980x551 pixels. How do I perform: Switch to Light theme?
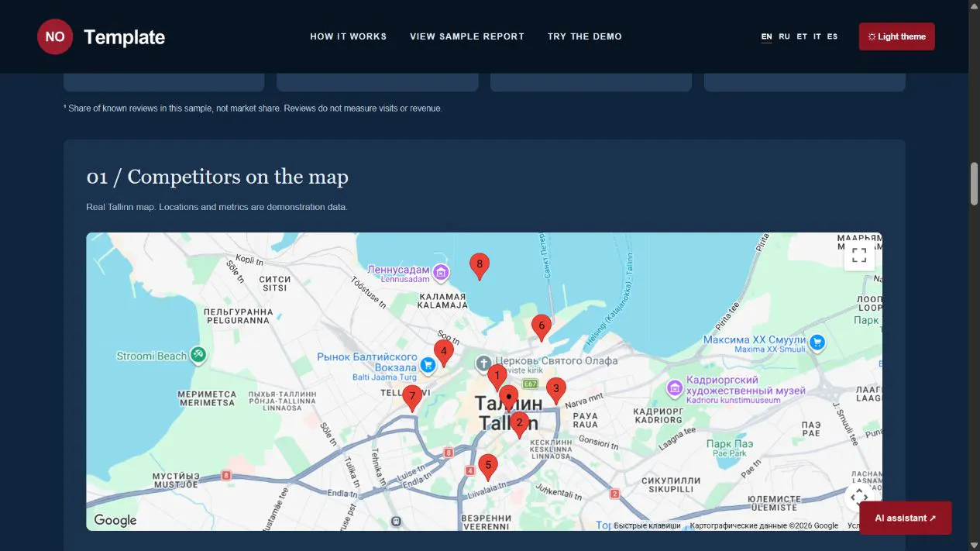(x=897, y=36)
